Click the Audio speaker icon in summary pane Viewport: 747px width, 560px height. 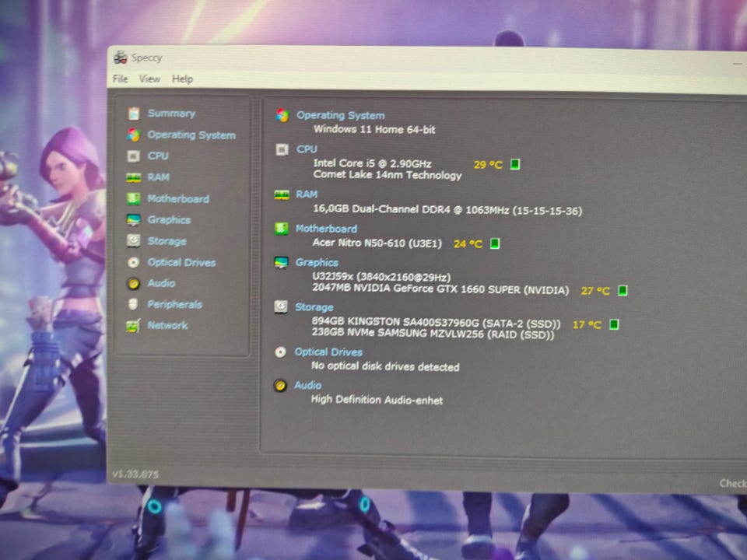[280, 385]
